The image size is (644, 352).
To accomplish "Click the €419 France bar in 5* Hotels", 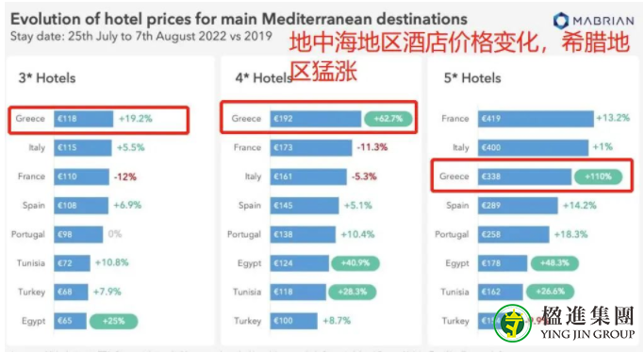I will coord(536,119).
